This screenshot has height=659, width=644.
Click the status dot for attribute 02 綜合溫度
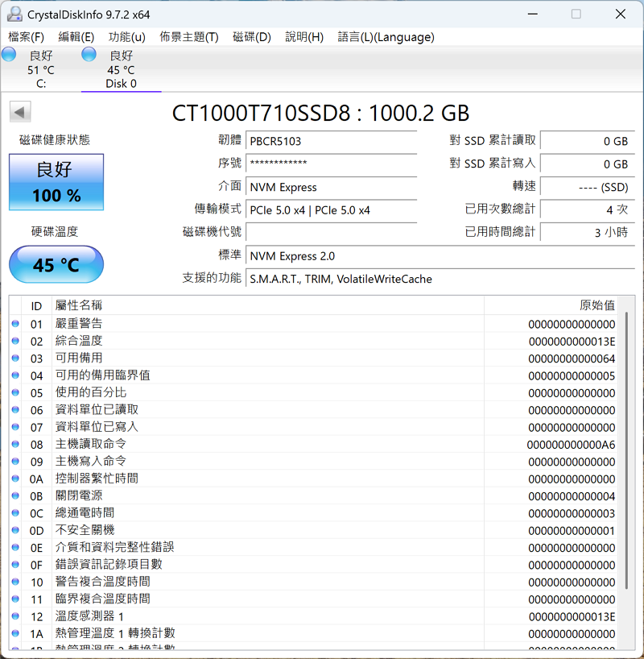(x=15, y=341)
